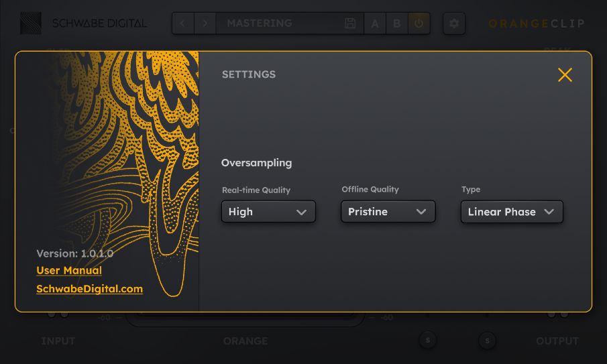Switch to the B comparison state

pyautogui.click(x=397, y=23)
